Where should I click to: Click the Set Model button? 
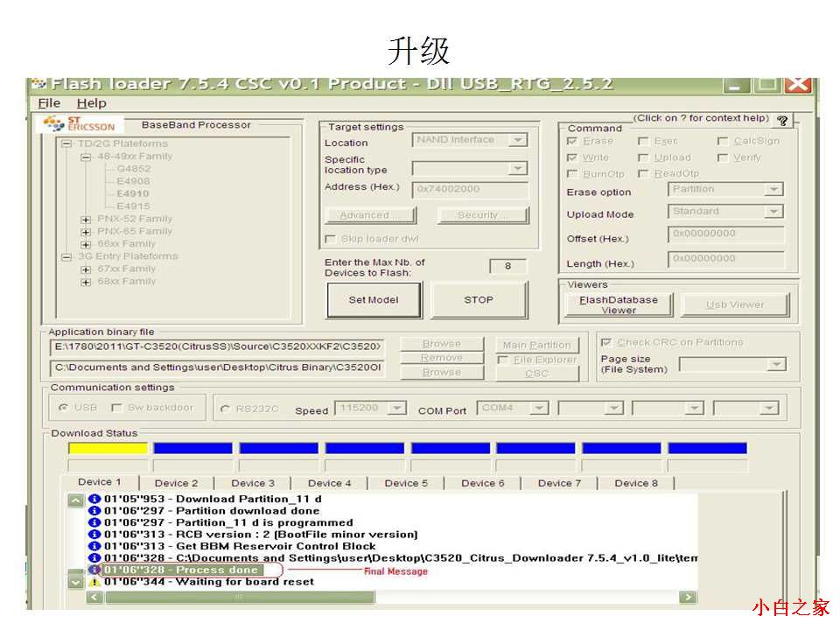coord(374,300)
